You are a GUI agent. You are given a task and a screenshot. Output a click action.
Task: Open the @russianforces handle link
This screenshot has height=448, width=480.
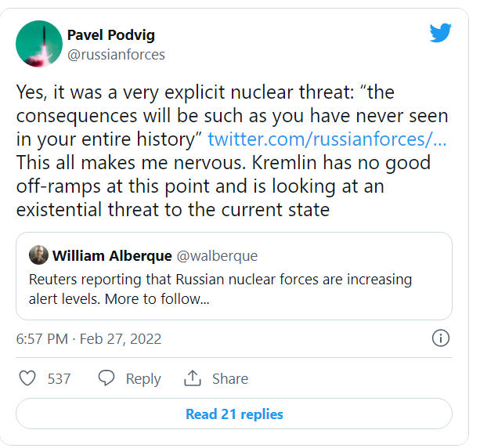[116, 55]
